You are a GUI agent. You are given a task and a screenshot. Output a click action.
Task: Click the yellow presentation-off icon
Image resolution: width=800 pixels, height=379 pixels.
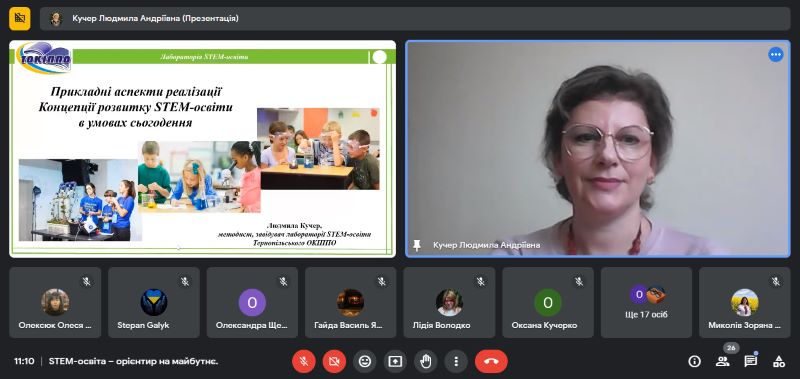point(20,19)
